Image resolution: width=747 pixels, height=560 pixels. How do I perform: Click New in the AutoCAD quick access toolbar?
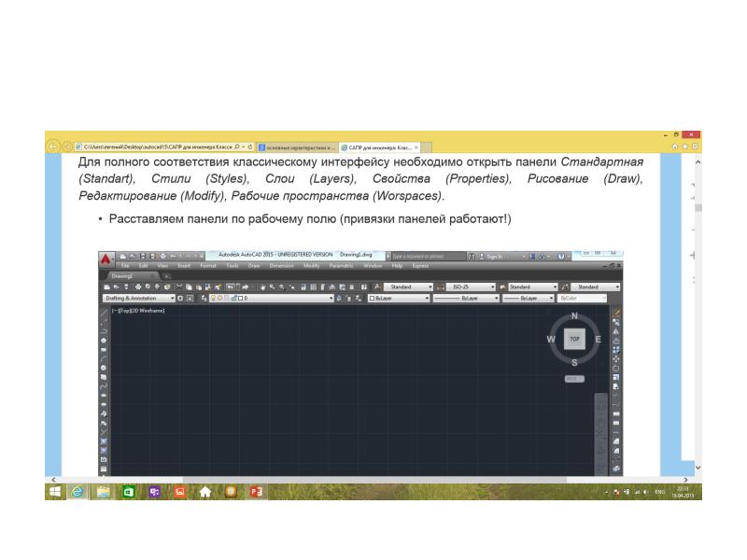[x=123, y=256]
